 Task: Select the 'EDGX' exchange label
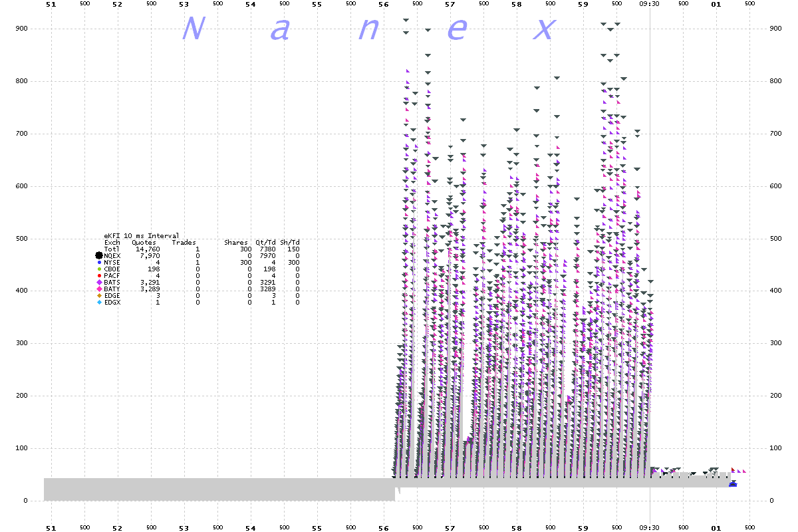coord(112,302)
